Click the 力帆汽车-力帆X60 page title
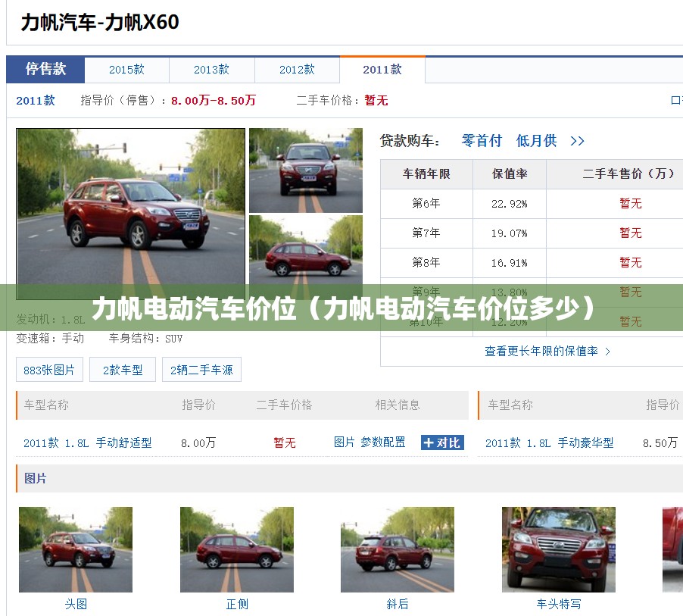683x616 pixels. point(100,22)
